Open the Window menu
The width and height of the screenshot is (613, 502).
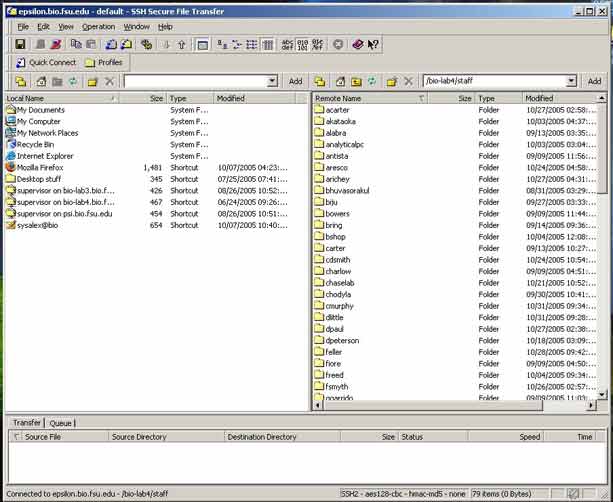(x=136, y=27)
